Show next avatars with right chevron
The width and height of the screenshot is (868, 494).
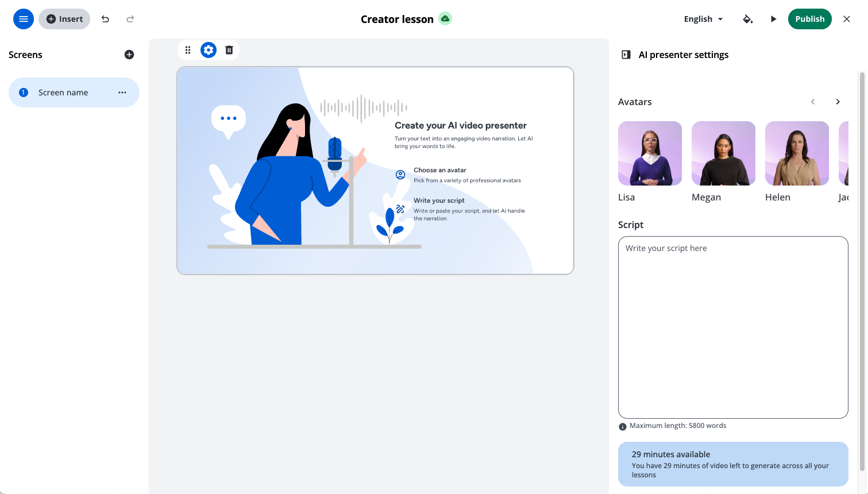pyautogui.click(x=838, y=102)
